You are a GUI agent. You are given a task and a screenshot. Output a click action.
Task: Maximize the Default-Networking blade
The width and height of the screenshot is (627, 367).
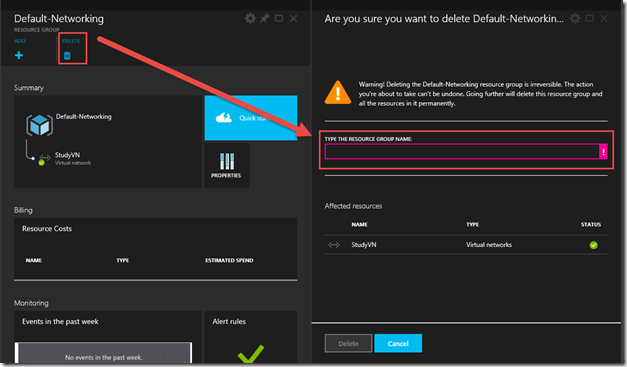click(279, 18)
